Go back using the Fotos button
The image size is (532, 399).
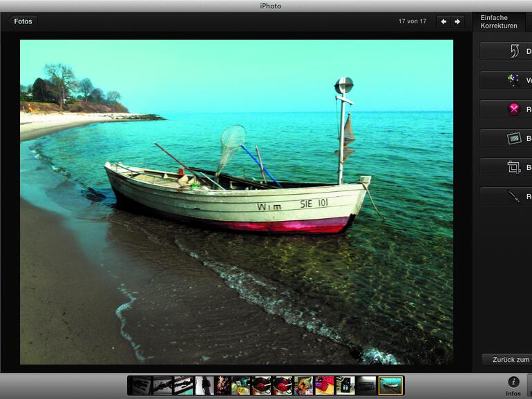point(22,21)
